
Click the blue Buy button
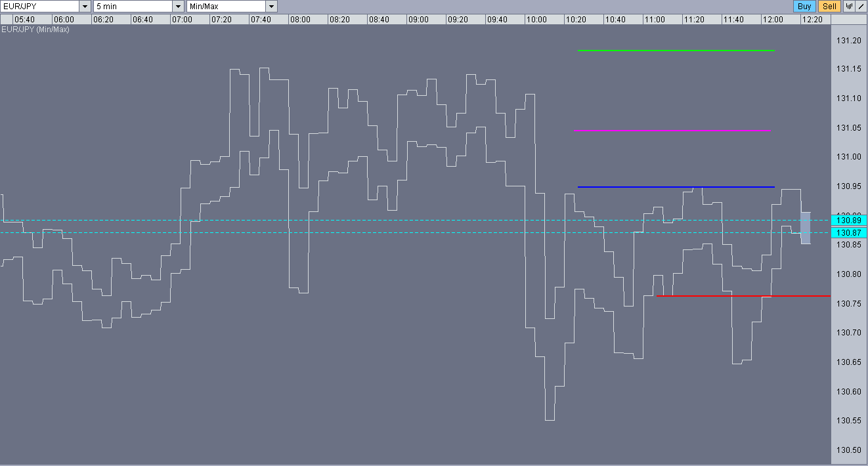[x=804, y=7]
